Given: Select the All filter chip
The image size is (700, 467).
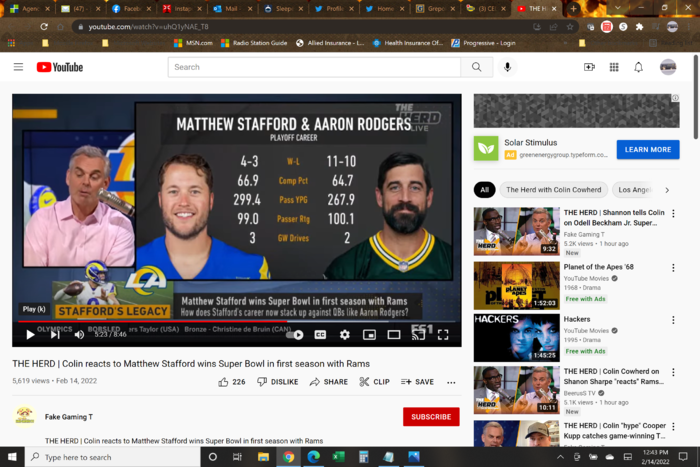Looking at the screenshot, I should [x=484, y=190].
